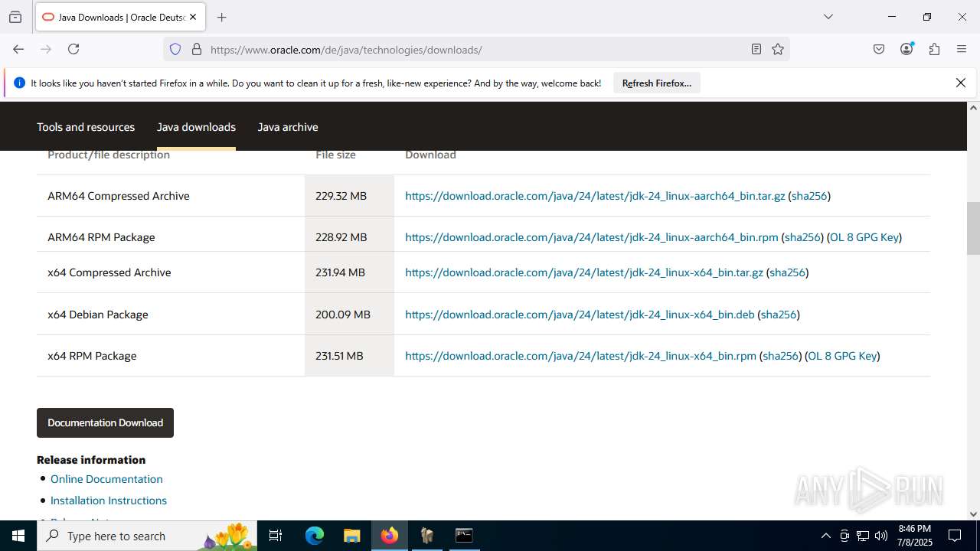Click the scrollbar up arrow

pos(973,108)
